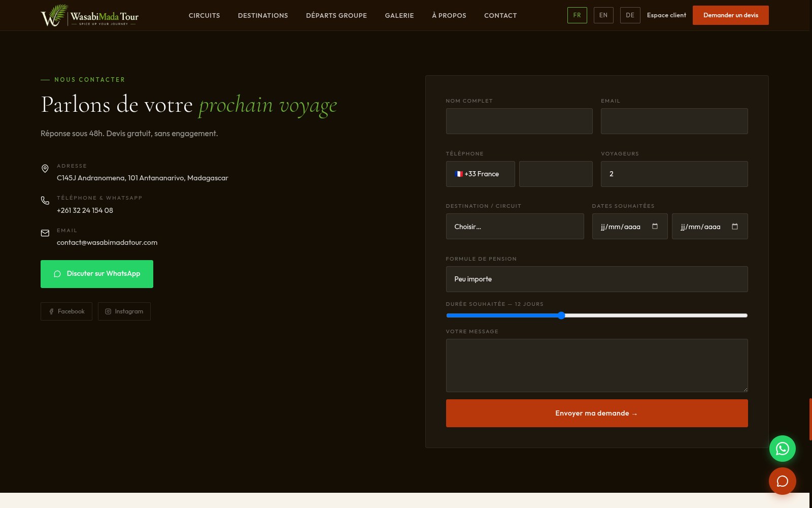The width and height of the screenshot is (812, 508).
Task: Click the calendar icon in first date field
Action: click(655, 227)
